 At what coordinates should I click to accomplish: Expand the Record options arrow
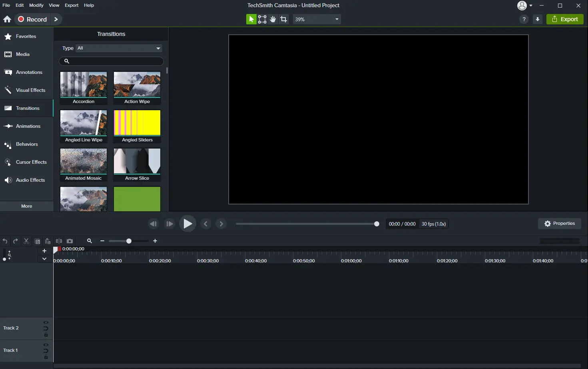(56, 19)
